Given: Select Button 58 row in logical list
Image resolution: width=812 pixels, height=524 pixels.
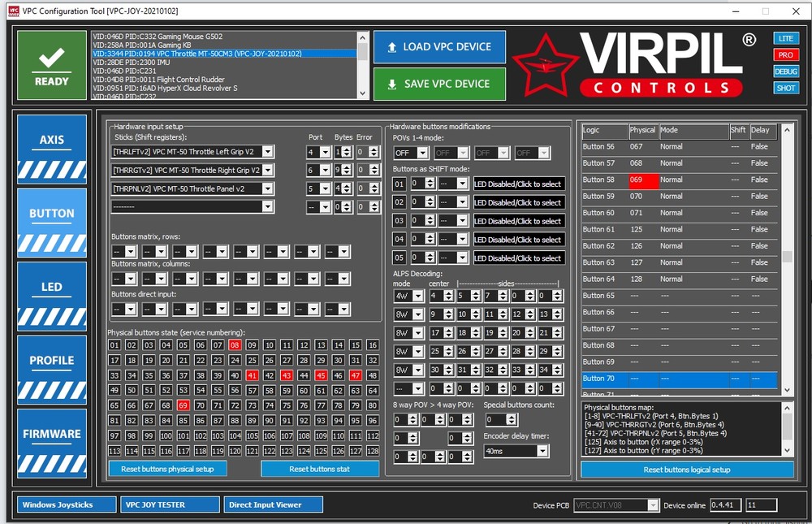Looking at the screenshot, I should [x=680, y=180].
